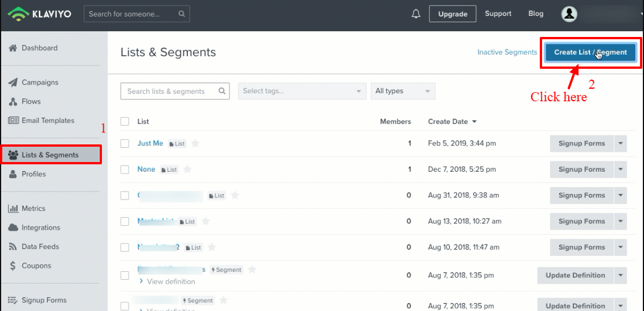Click the Metrics bar chart icon
The width and height of the screenshot is (644, 311).
pyautogui.click(x=13, y=209)
